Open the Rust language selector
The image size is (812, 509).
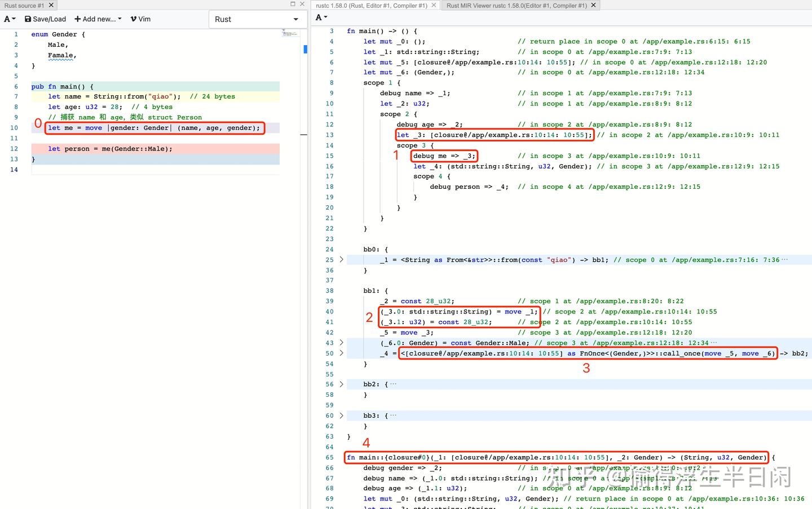[257, 19]
